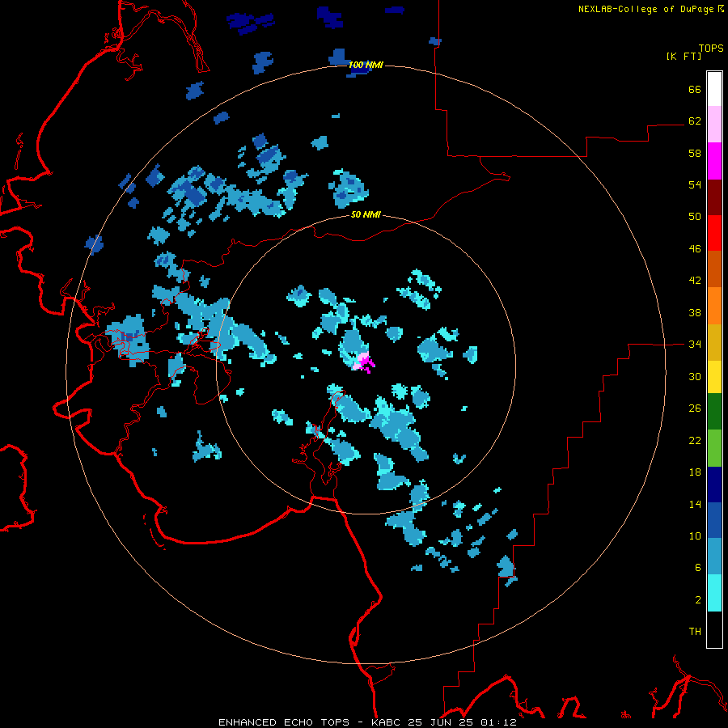Click the 42 legend value
The image size is (728, 728).
coord(695,281)
